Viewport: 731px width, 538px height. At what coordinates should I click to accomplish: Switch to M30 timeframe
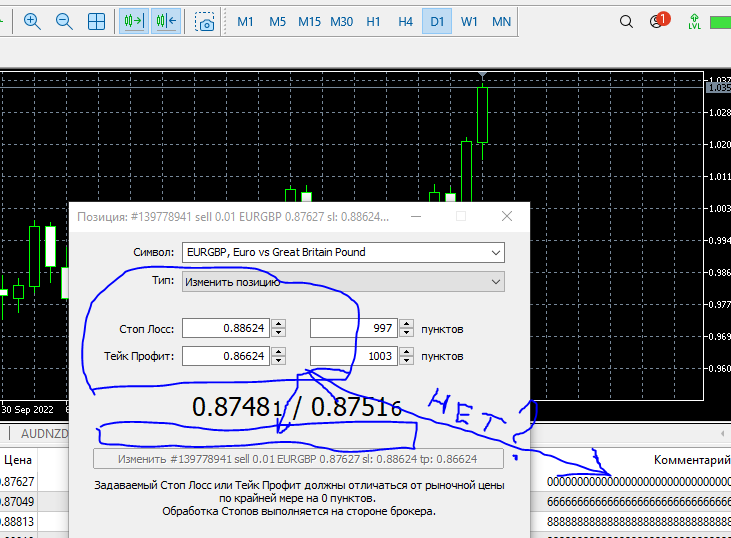pos(342,21)
